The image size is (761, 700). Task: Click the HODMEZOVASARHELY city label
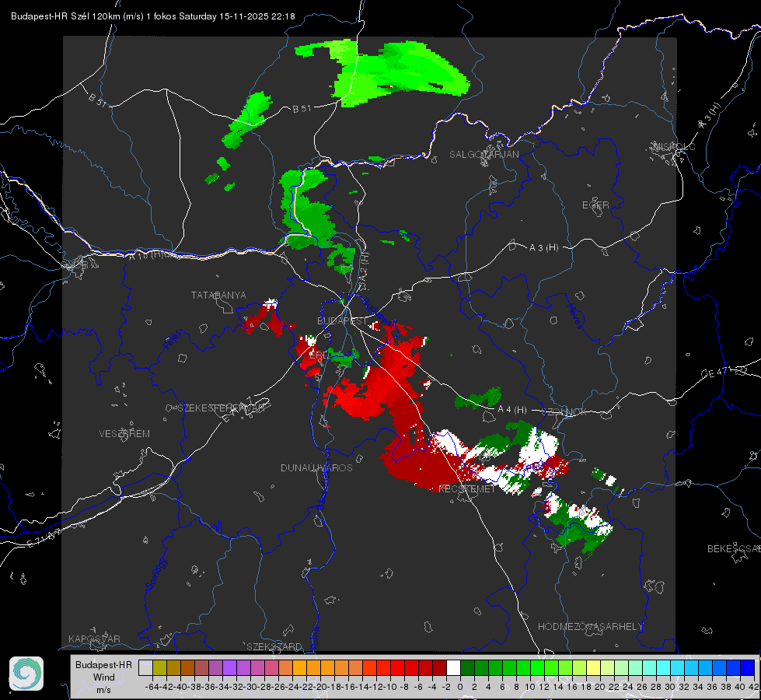pos(590,627)
